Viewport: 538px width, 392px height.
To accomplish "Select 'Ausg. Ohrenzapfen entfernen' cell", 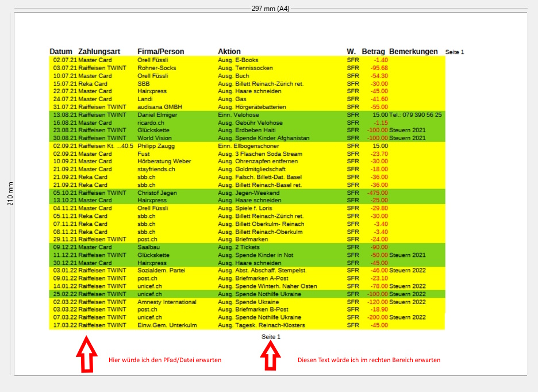I will pyautogui.click(x=258, y=162).
